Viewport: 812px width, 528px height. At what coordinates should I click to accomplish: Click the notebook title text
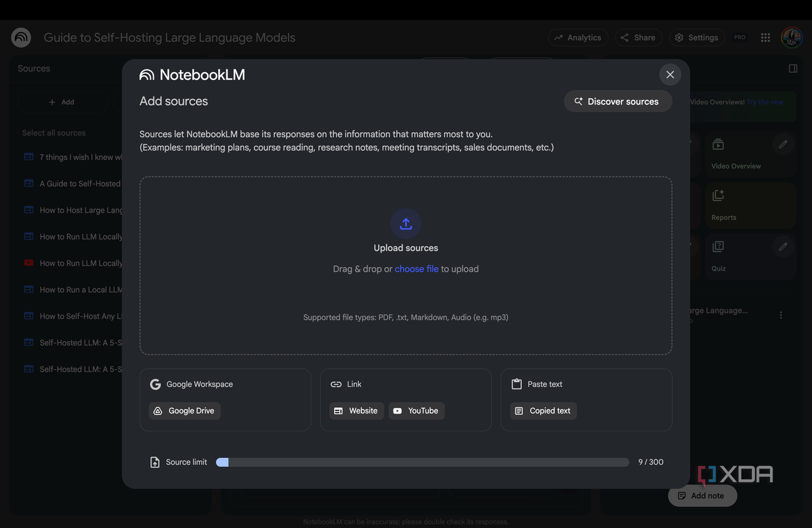(170, 38)
